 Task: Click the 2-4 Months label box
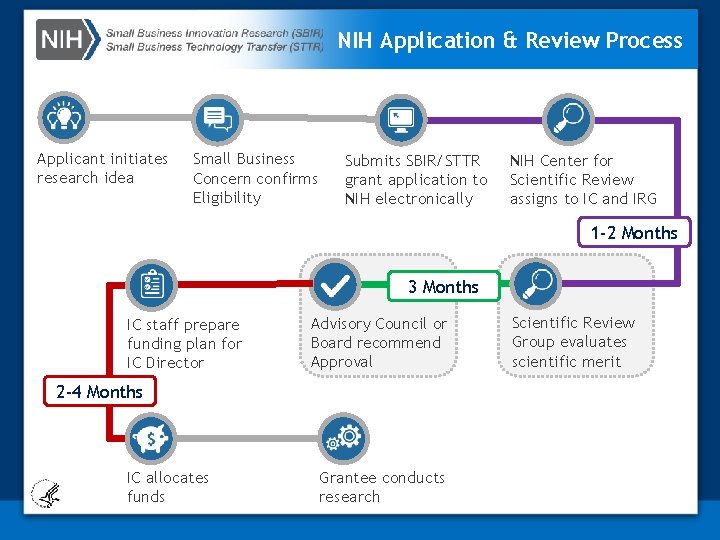[x=100, y=391]
